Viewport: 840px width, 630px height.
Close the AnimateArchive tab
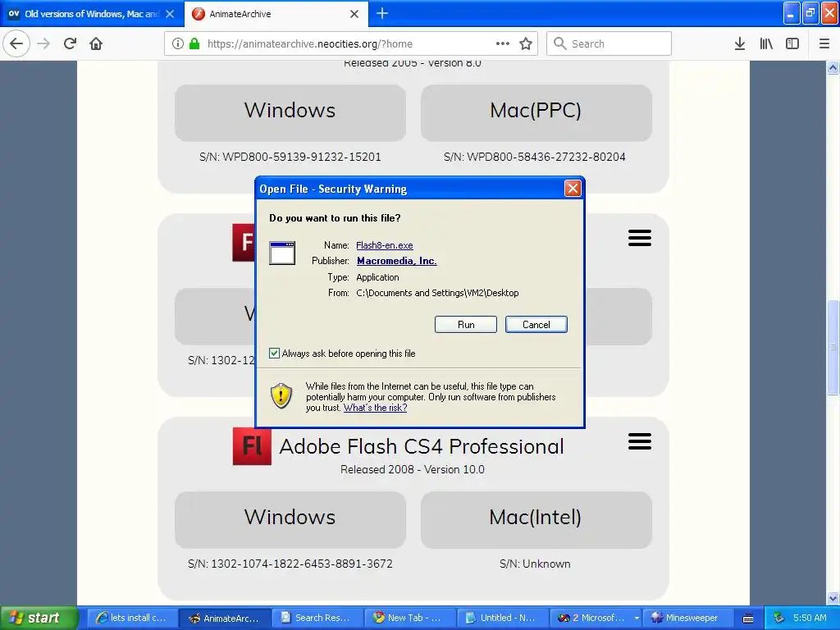coord(354,14)
